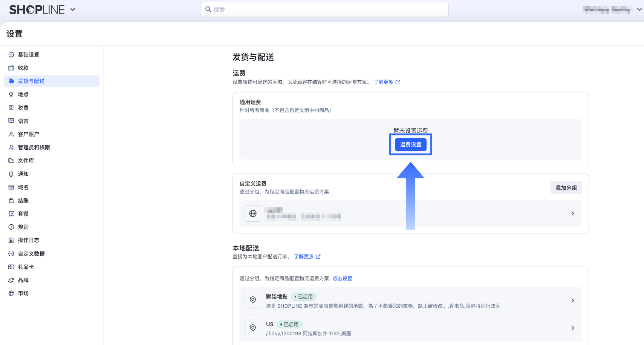
Task: Click the 收款 wallet icon in sidebar
Action: pos(11,68)
